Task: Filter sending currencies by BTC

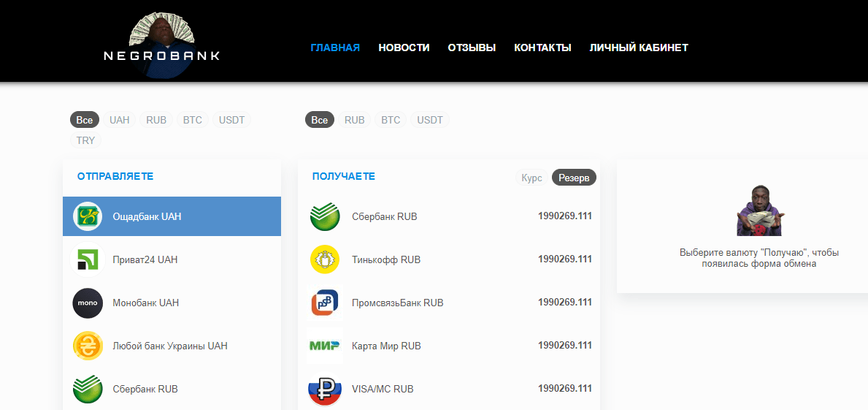Action: tap(193, 120)
